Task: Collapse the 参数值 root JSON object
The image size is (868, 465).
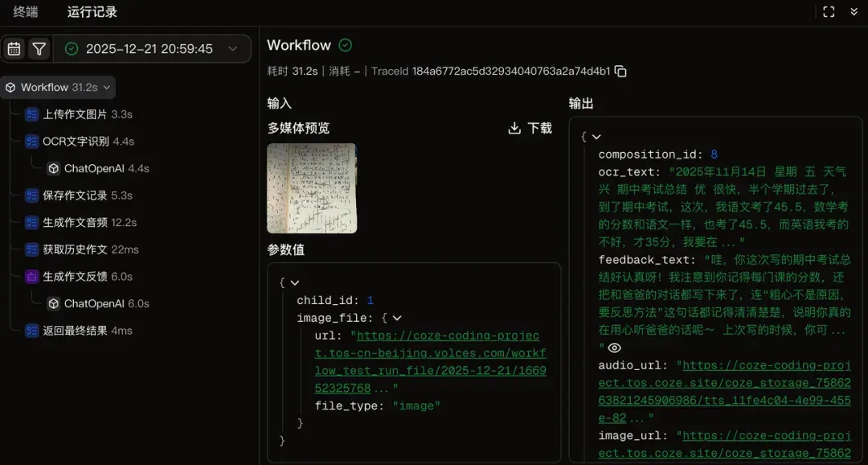Action: click(x=295, y=282)
